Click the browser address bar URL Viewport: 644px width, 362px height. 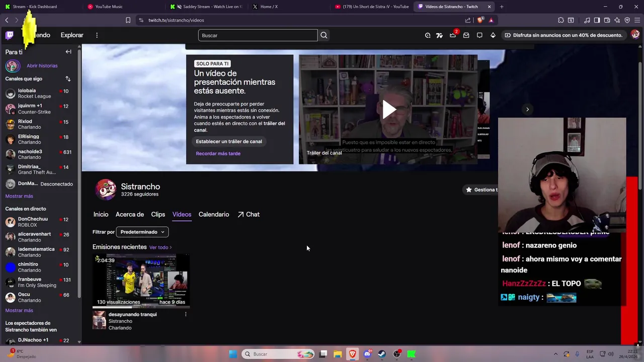click(x=176, y=20)
